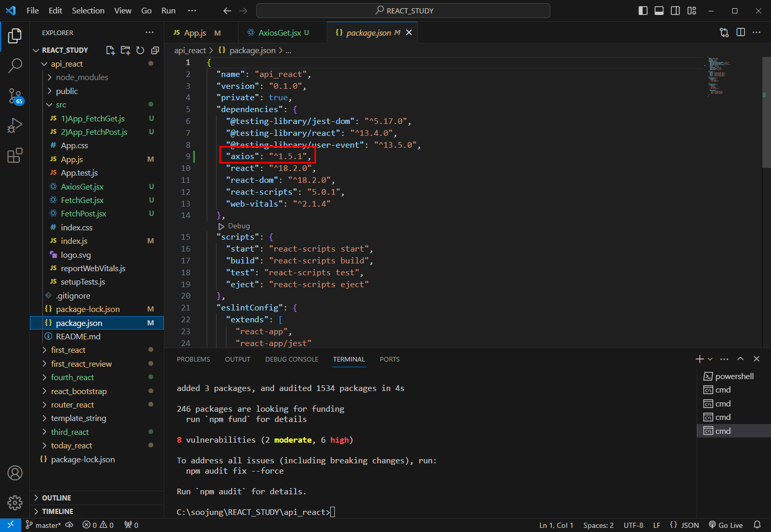Screen dimensions: 771x532
Task: Open Source Control view with 65 badge
Action: pos(15,96)
